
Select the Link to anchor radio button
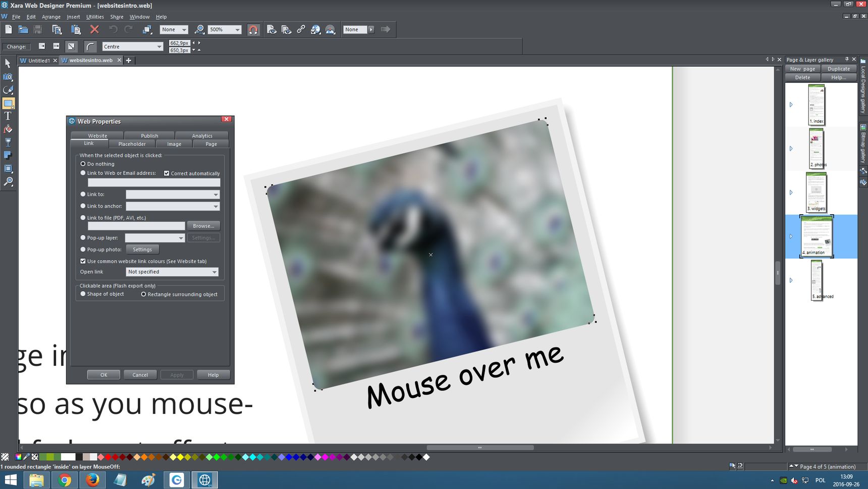pyautogui.click(x=83, y=206)
